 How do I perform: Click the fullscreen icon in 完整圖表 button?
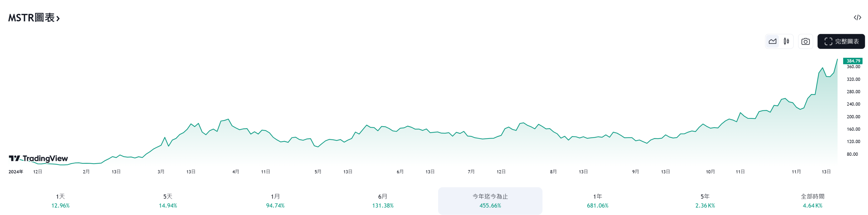[828, 41]
